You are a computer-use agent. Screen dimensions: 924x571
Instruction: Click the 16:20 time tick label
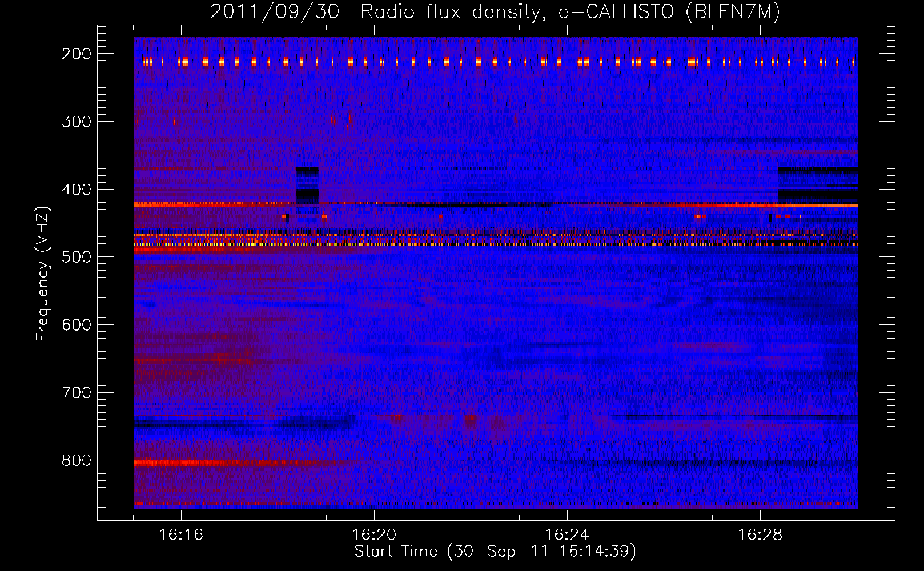[x=374, y=535]
